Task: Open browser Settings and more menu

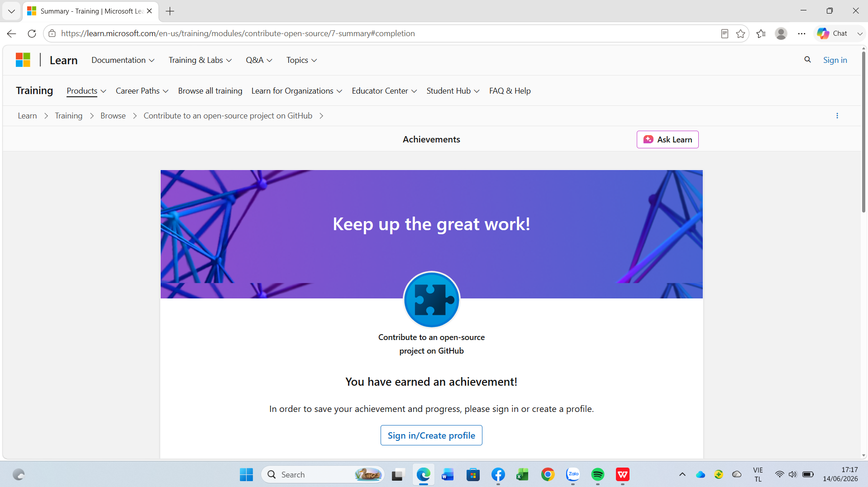Action: pyautogui.click(x=801, y=33)
